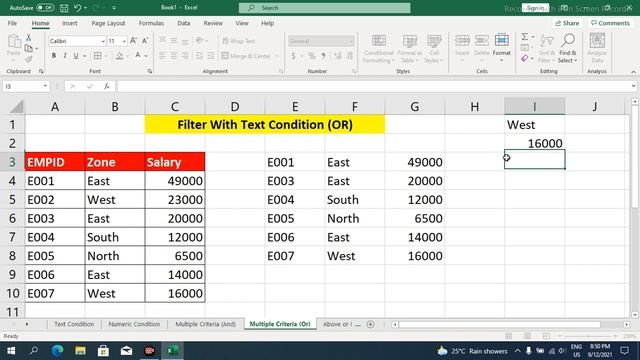Click the Percent Style icon
Image resolution: width=640 pixels, height=360 pixels.
tap(312, 56)
